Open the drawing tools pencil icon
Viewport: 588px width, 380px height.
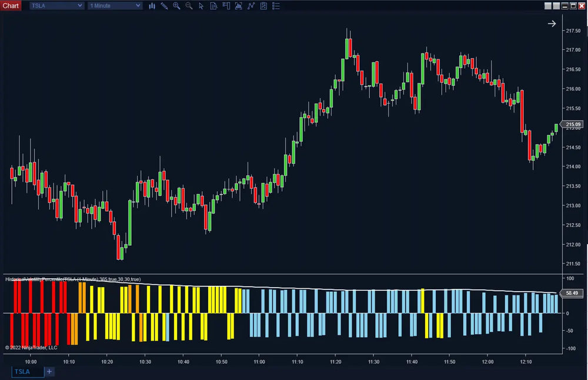coord(163,6)
